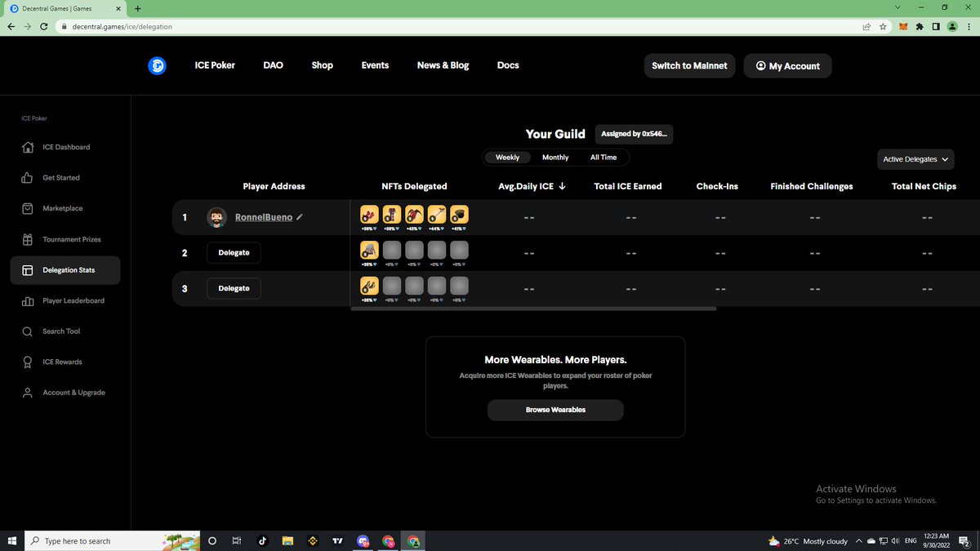Viewport: 980px width, 551px height.
Task: Select the wearable NFT in row 2
Action: [369, 251]
